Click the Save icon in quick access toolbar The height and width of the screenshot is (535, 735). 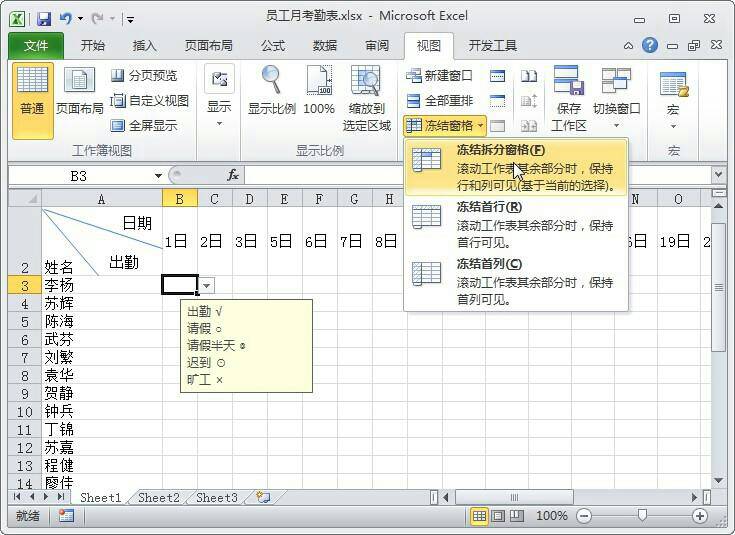click(x=44, y=18)
